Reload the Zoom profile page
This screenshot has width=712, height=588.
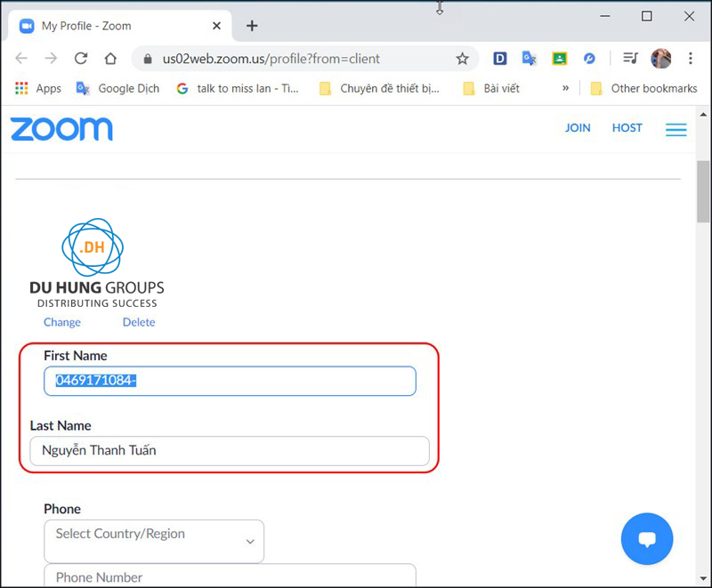tap(81, 59)
